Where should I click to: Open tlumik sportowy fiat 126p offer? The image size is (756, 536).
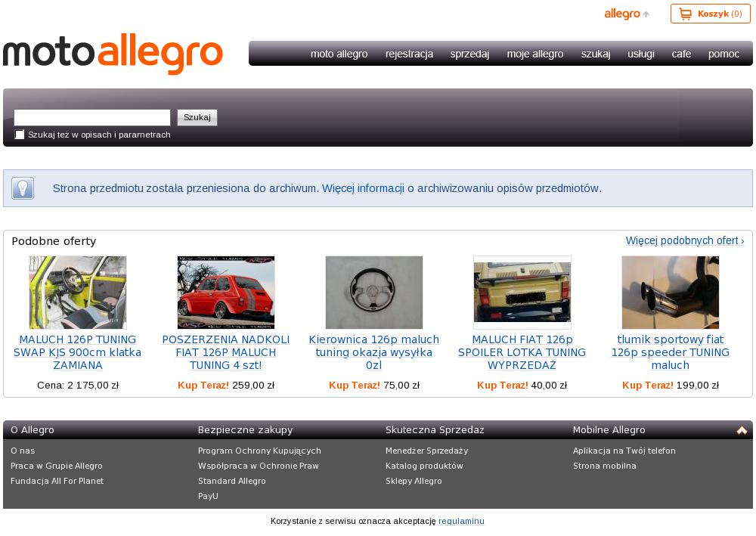pyautogui.click(x=670, y=352)
